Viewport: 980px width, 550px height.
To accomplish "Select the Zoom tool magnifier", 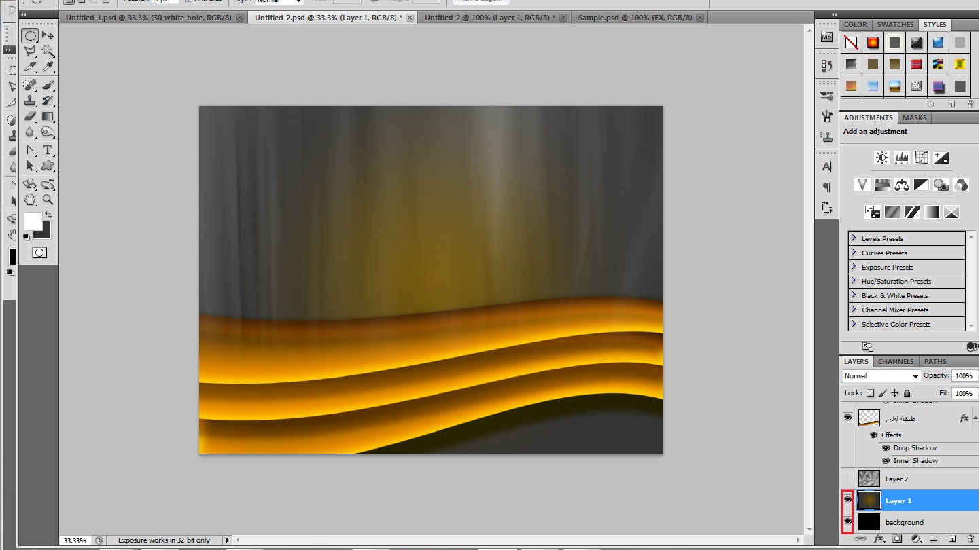I will pos(48,200).
